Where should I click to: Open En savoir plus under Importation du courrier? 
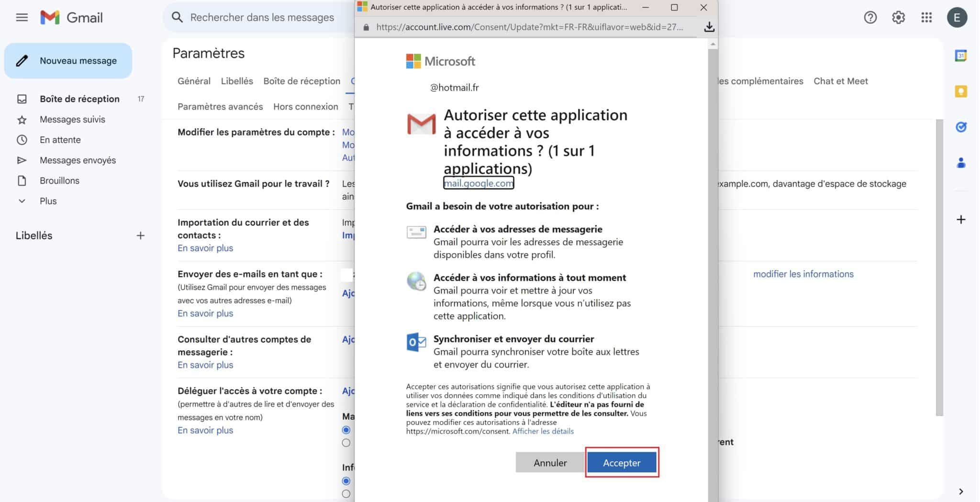coord(205,248)
